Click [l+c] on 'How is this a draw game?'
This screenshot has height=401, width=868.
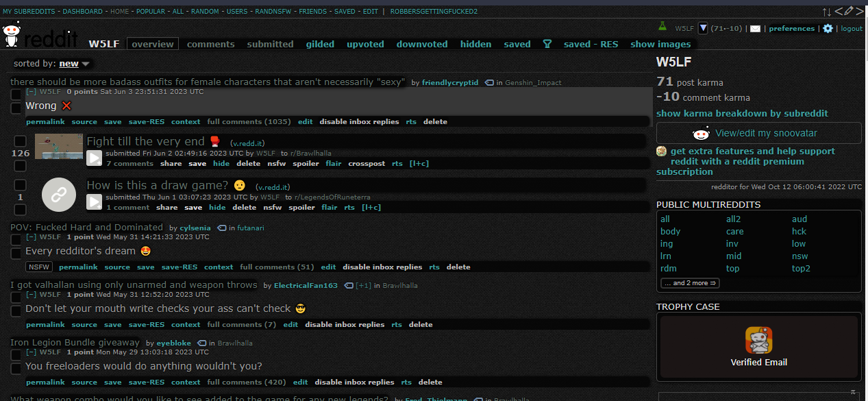371,207
